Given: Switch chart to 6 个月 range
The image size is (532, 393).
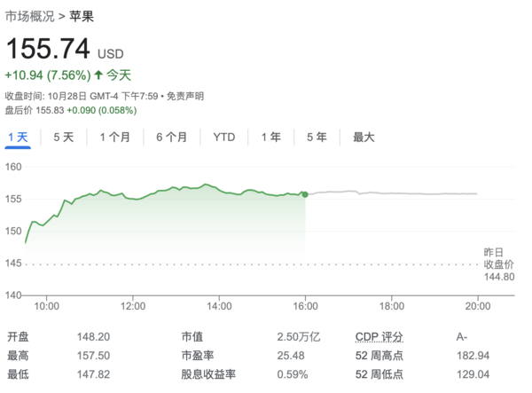Looking at the screenshot, I should coord(171,138).
